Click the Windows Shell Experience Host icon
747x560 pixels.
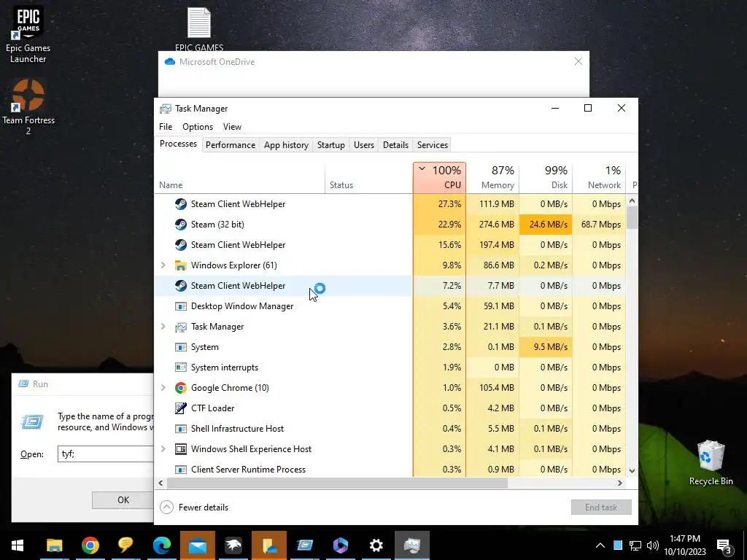point(181,449)
